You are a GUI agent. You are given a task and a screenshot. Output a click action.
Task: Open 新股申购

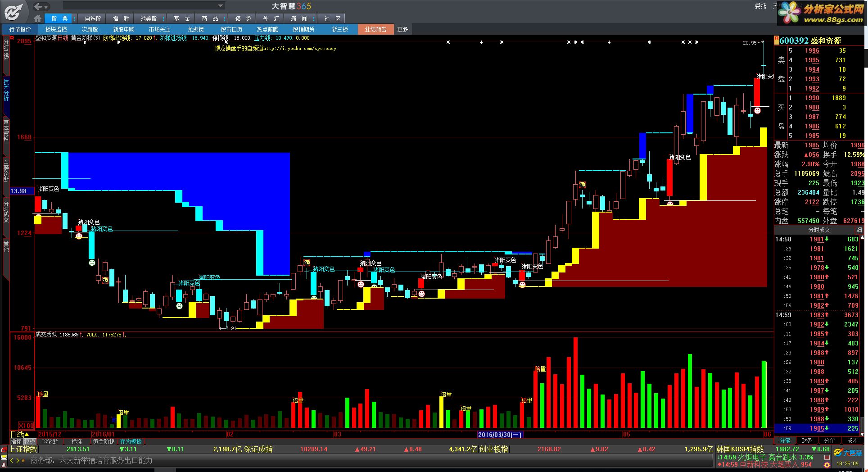point(123,29)
